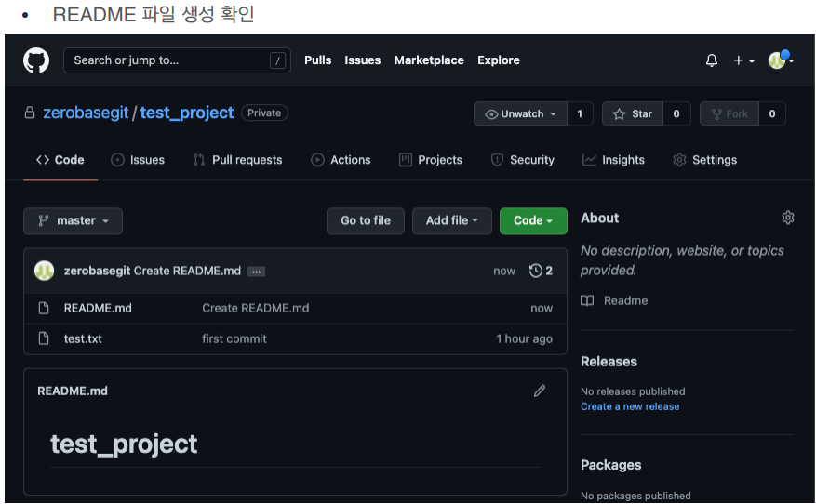This screenshot has width=816, height=504.
Task: Open the Packages heading link
Action: coord(611,465)
